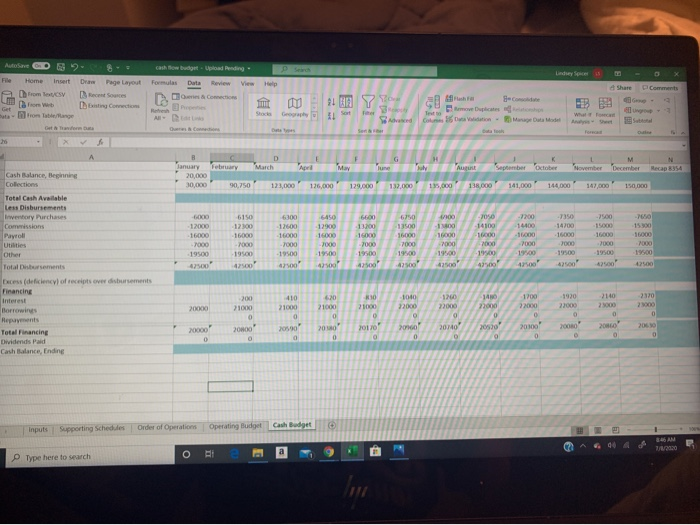
Task: Open the Supporting Schedules sheet tab
Action: click(92, 428)
